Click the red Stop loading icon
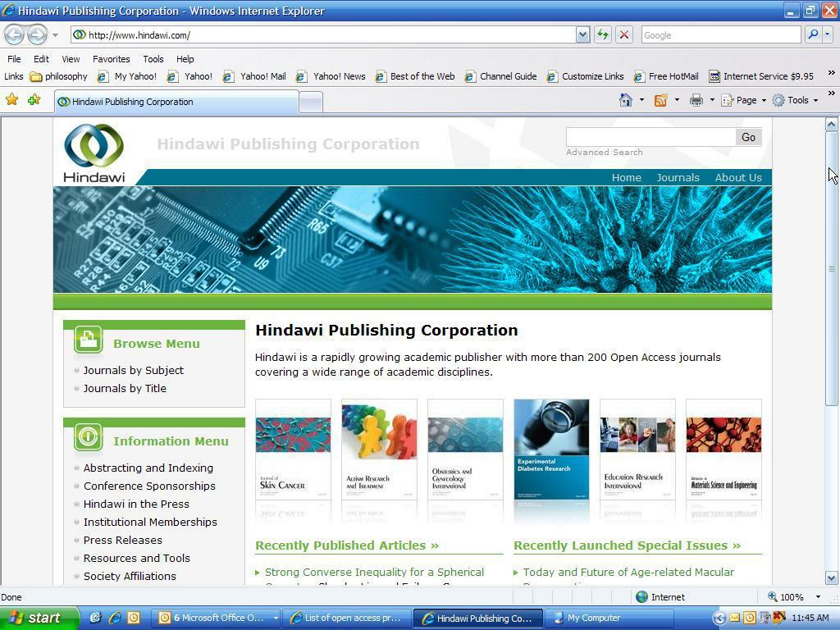Viewport: 840px width, 630px height. [x=624, y=35]
